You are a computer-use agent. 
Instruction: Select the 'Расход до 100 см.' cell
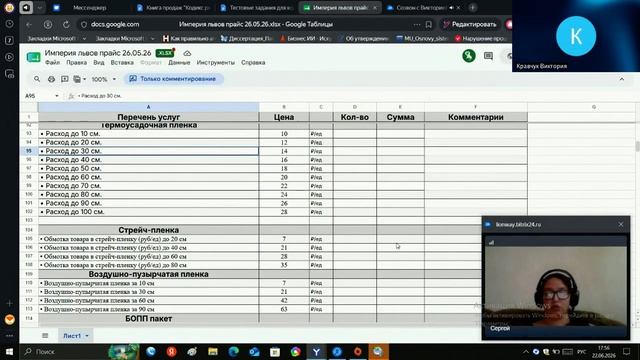pos(149,212)
